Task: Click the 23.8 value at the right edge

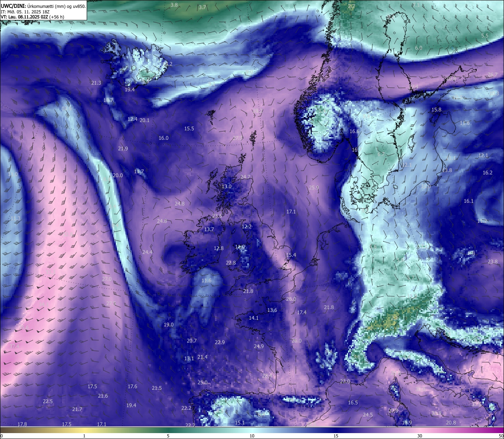Action: [493, 261]
